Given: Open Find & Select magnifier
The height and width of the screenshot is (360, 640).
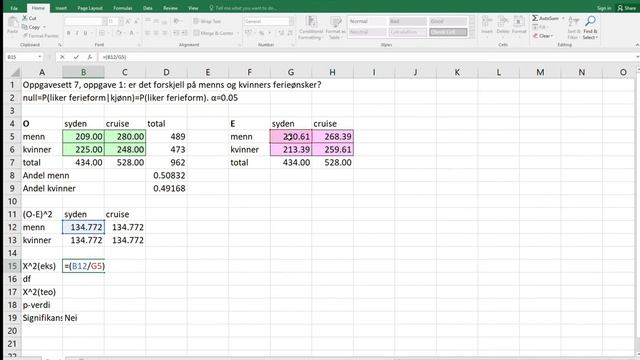Looking at the screenshot, I should click(590, 27).
